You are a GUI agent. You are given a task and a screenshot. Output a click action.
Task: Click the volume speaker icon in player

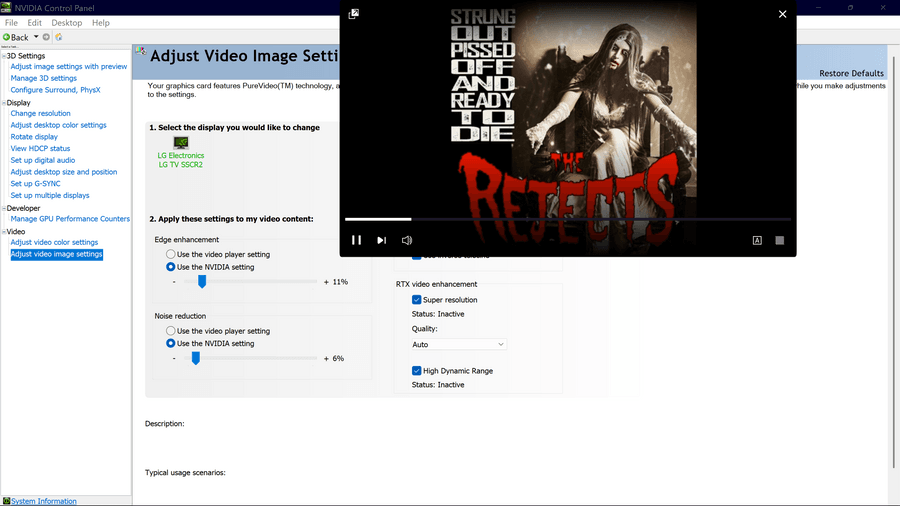click(x=406, y=240)
